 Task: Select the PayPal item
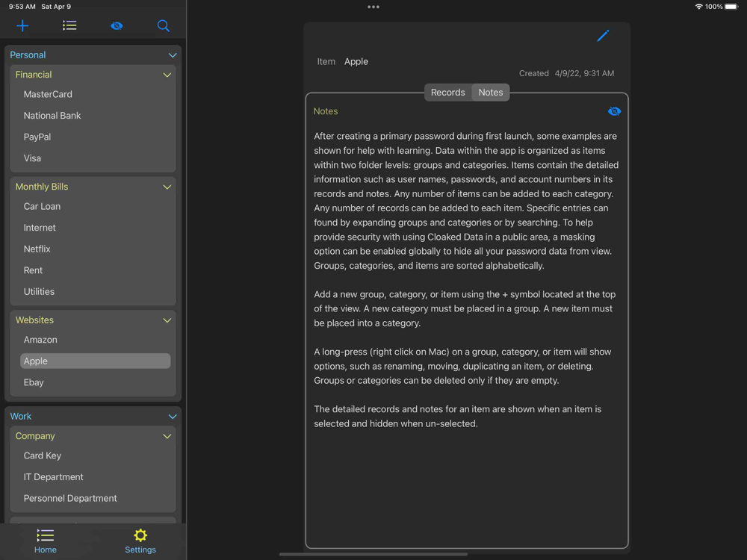(96, 137)
